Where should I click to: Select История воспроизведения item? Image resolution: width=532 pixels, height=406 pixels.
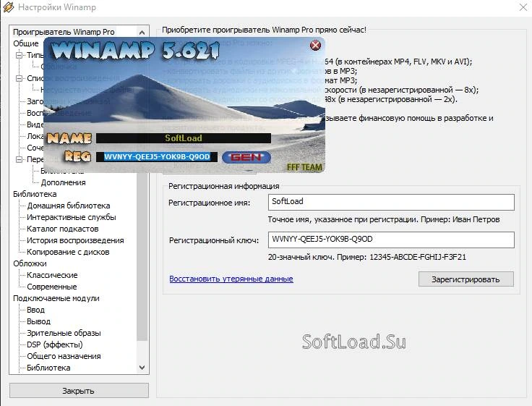point(75,240)
